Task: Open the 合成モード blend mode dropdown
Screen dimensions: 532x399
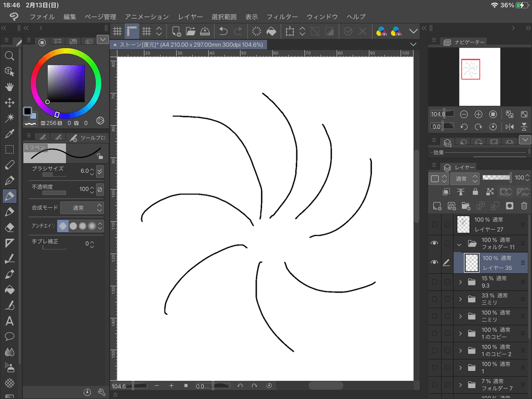Action: click(81, 207)
